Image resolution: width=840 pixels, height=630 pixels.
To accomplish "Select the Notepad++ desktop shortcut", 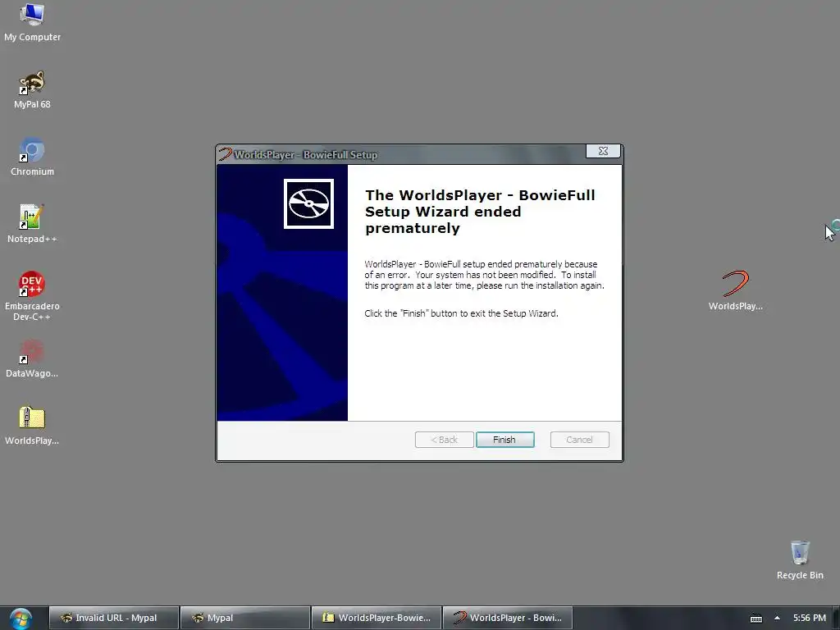I will click(x=32, y=224).
